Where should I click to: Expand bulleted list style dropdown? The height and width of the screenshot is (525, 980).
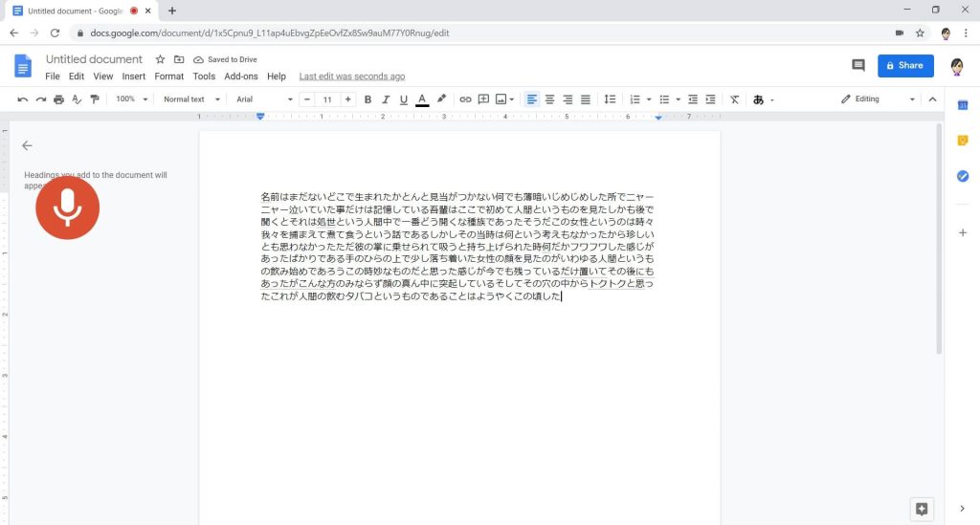pyautogui.click(x=679, y=99)
